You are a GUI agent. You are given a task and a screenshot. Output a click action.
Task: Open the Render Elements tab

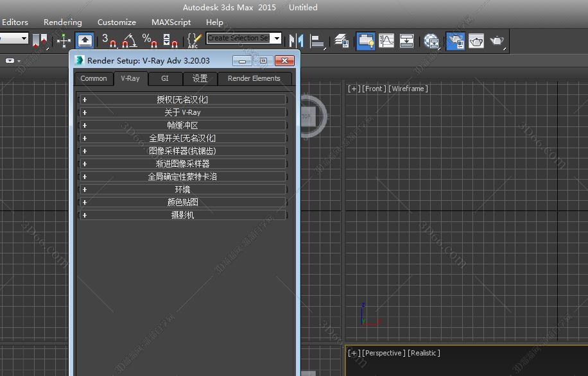click(254, 78)
